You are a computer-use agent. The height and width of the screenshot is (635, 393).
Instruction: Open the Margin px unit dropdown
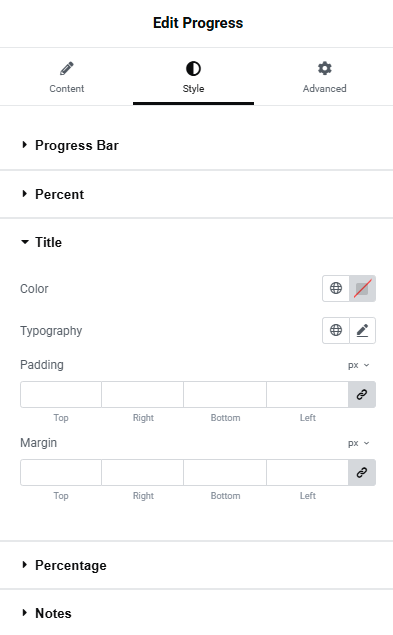[x=359, y=443]
